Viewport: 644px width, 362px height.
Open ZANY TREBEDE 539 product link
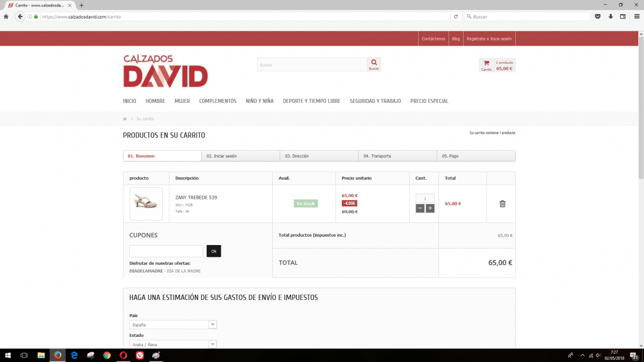(196, 198)
